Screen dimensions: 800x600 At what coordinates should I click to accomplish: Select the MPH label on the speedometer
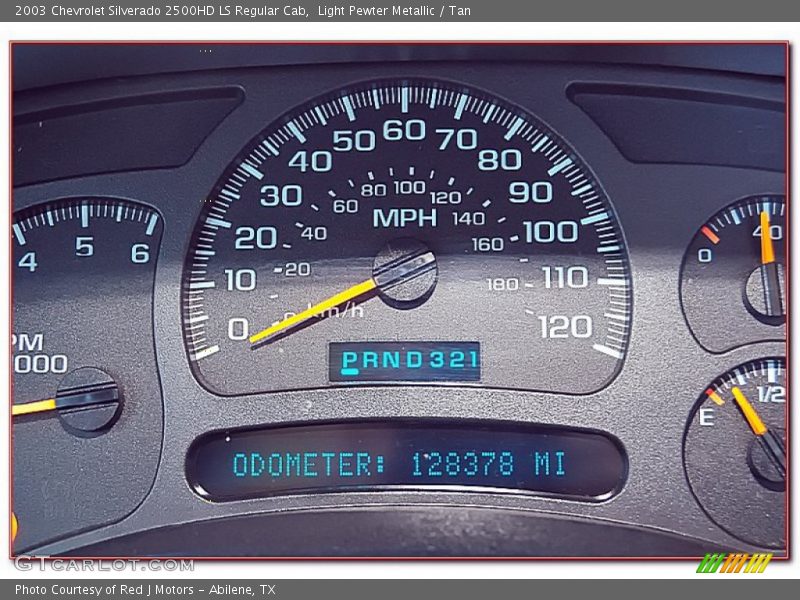click(405, 218)
